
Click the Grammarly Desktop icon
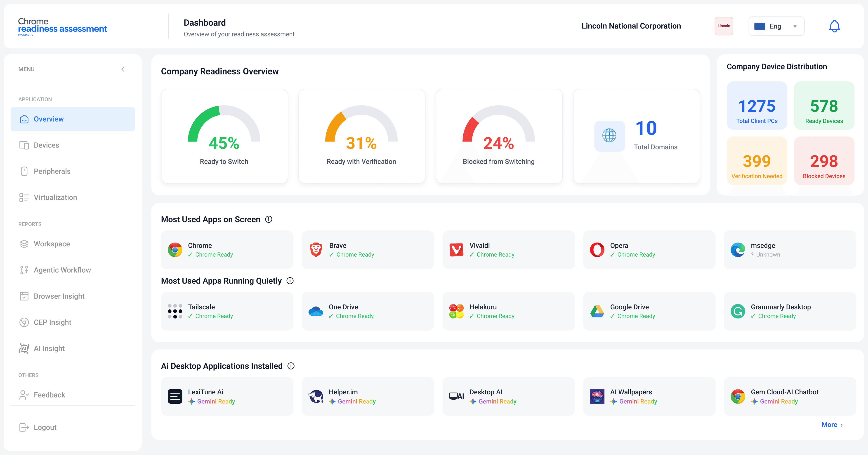[x=738, y=311]
